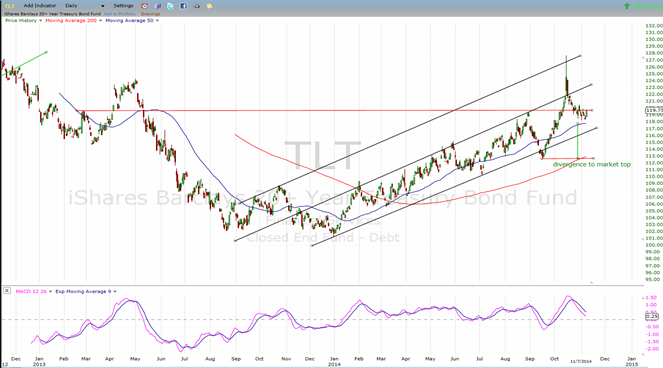Click the Add Indicator button
The width and height of the screenshot is (663, 368).
[40, 6]
